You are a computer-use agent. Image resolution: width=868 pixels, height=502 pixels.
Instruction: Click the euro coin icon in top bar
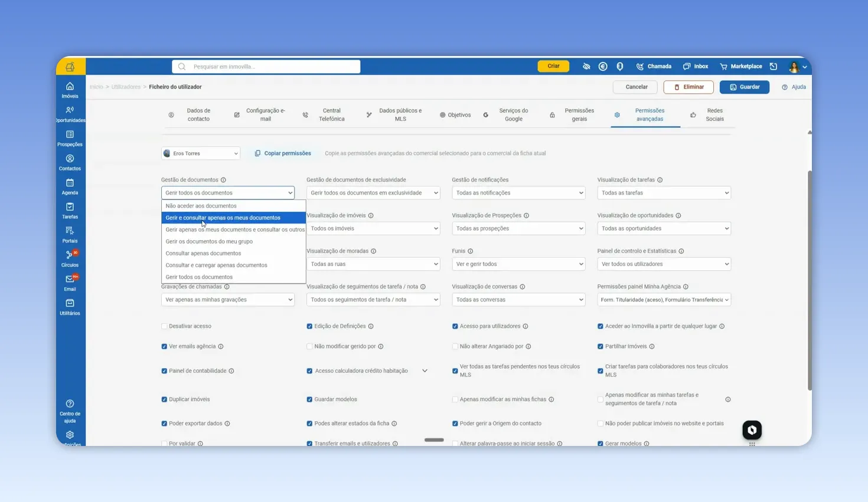(603, 67)
